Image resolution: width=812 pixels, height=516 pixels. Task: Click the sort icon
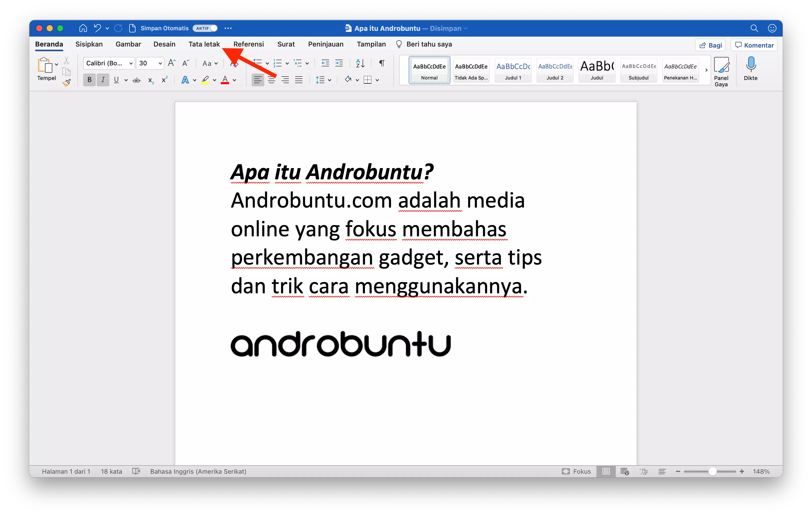click(359, 63)
